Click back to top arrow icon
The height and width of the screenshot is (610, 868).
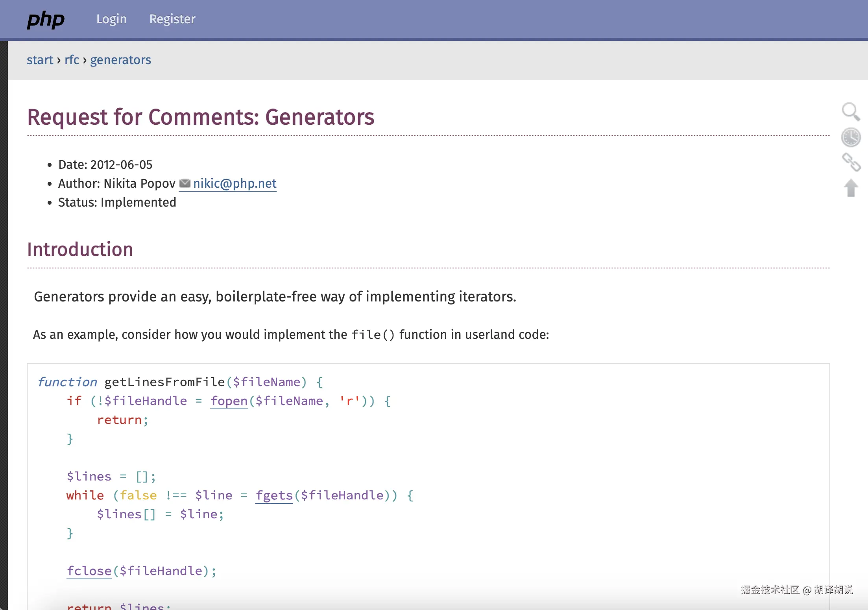pyautogui.click(x=851, y=188)
